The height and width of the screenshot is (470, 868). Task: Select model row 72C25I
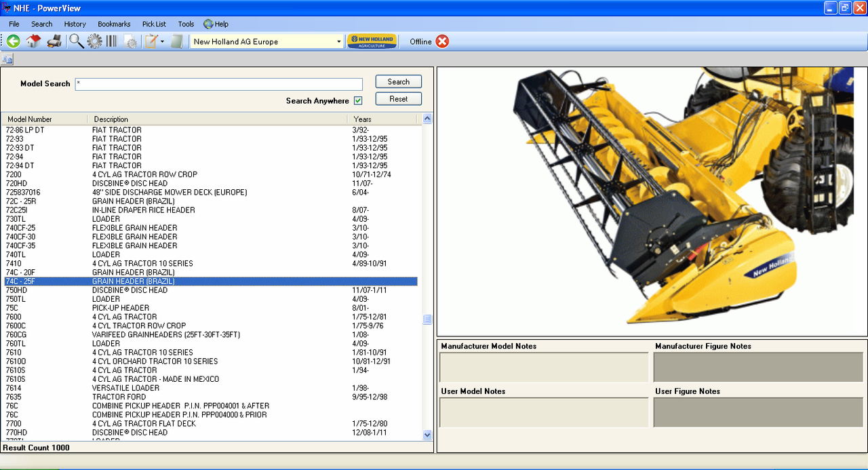pyautogui.click(x=210, y=210)
